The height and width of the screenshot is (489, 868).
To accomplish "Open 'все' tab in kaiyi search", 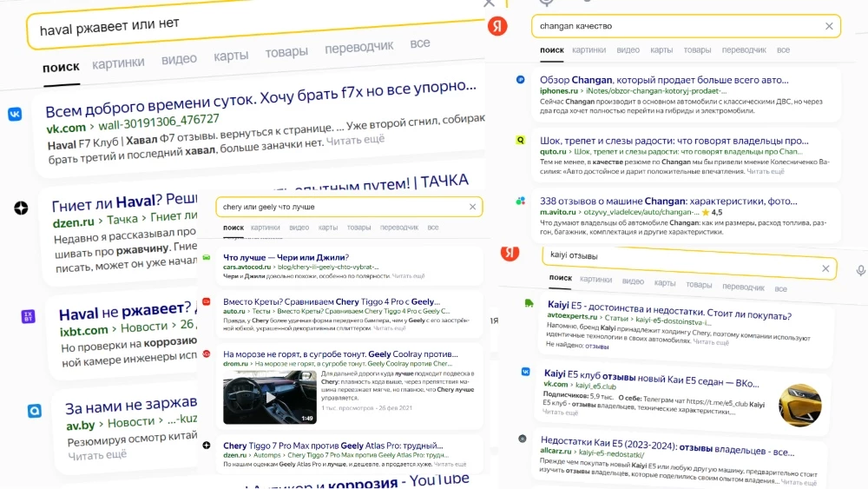I will tap(780, 288).
